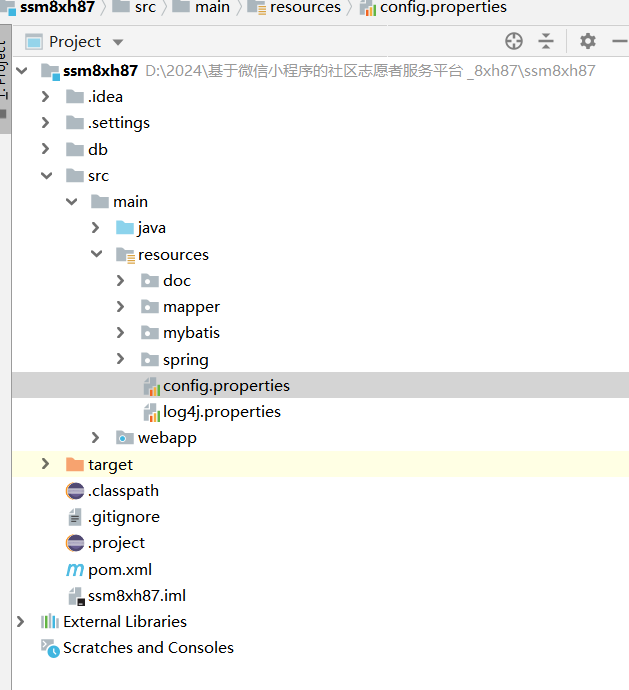Select Scratches and Consoles entry

click(148, 648)
